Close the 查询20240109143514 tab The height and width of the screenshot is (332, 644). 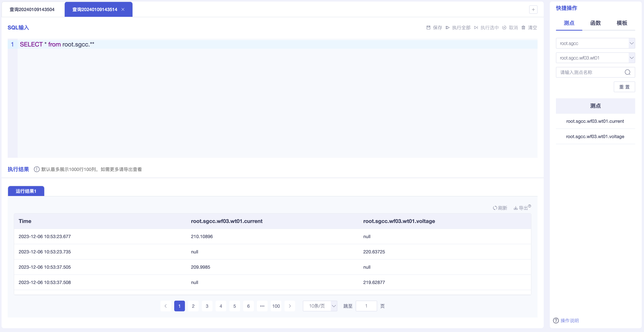(x=123, y=10)
